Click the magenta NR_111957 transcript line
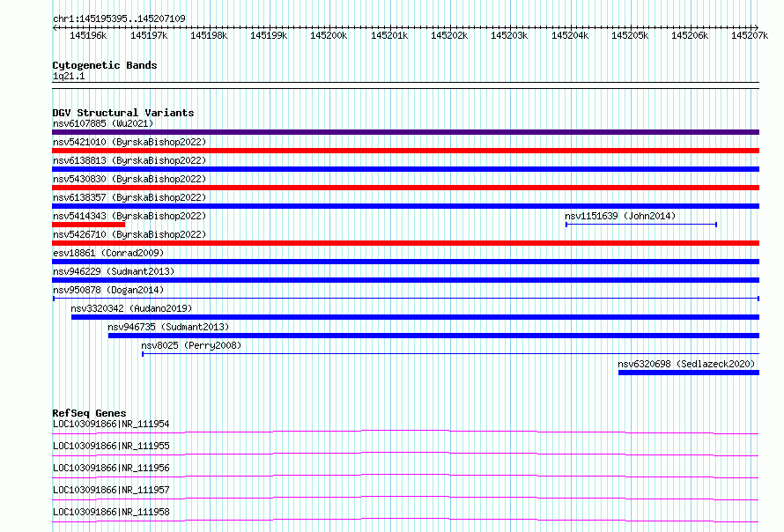Screen dimensions: 784x532 (x=405, y=498)
